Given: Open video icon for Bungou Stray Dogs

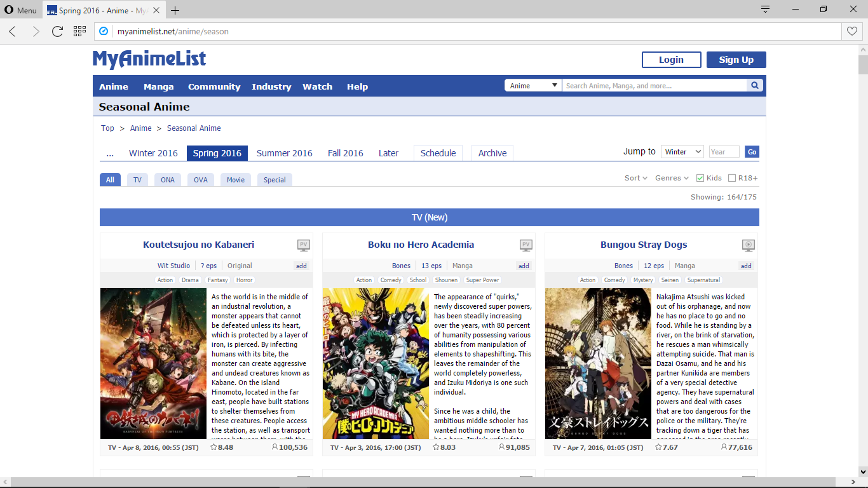Looking at the screenshot, I should pyautogui.click(x=749, y=245).
